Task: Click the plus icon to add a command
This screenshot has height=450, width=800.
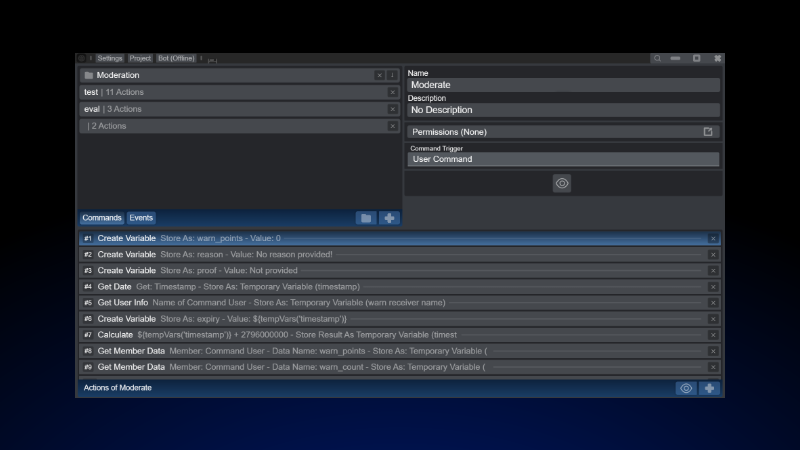Action: coord(389,218)
